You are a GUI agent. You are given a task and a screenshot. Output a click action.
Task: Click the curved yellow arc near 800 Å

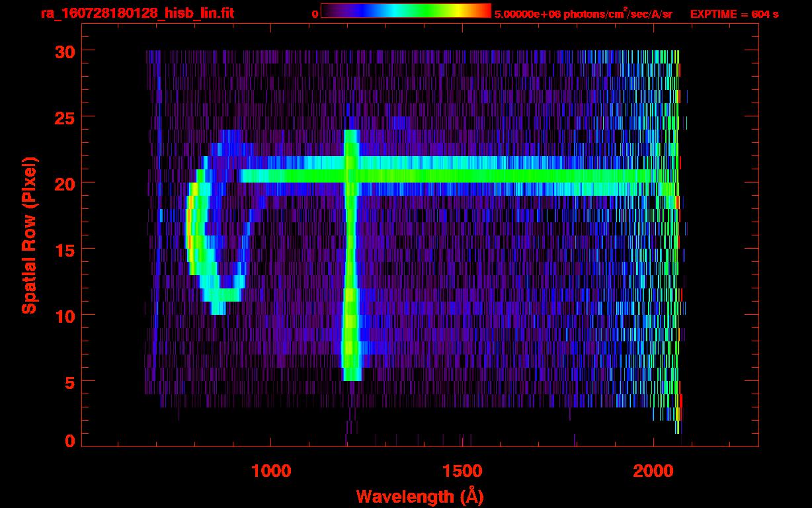pos(192,229)
